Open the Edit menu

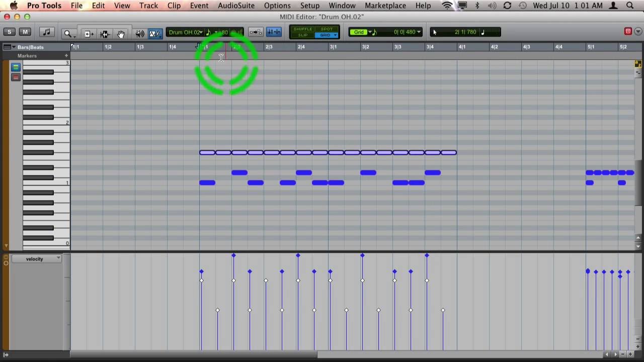pyautogui.click(x=98, y=6)
